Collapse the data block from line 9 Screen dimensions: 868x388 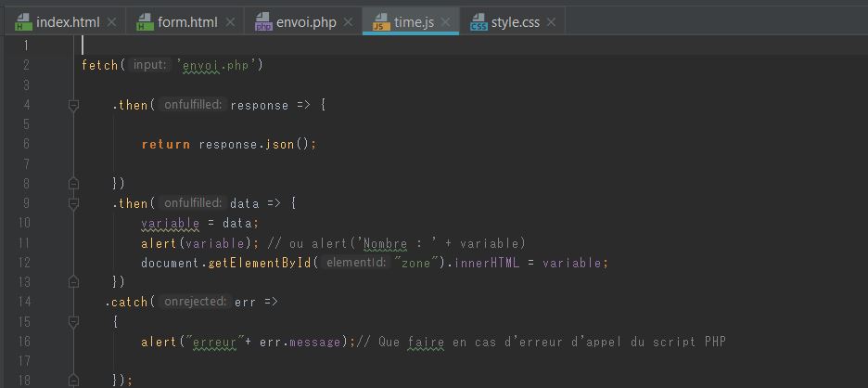click(x=73, y=203)
